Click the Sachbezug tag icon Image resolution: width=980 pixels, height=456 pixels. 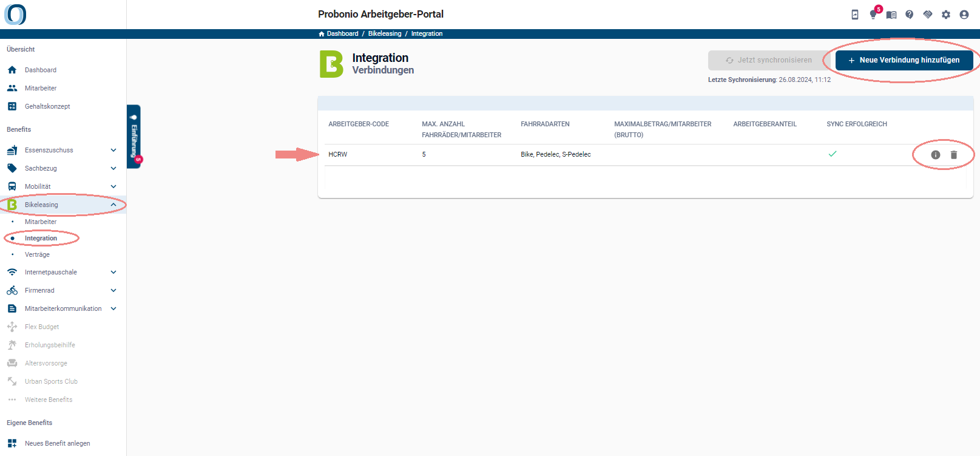click(12, 168)
